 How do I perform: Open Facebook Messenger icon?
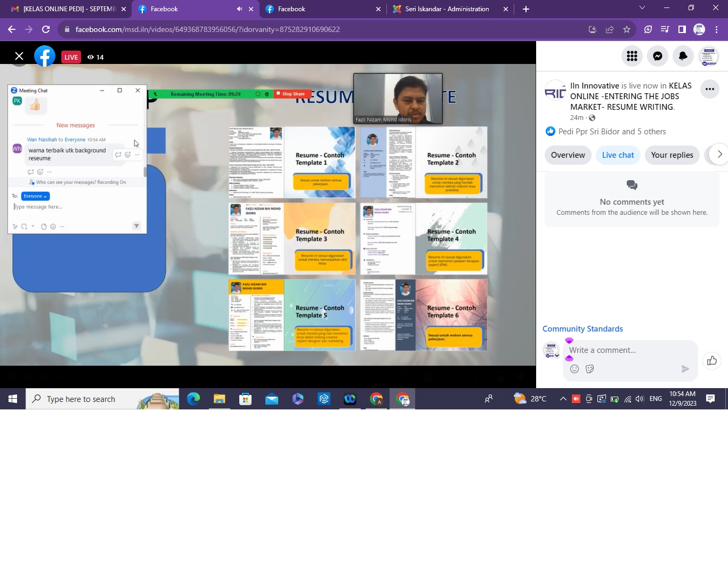click(x=658, y=56)
